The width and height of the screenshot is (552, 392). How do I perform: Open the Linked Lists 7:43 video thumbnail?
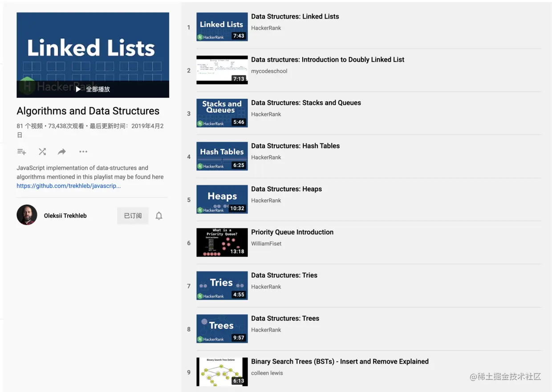pos(222,27)
